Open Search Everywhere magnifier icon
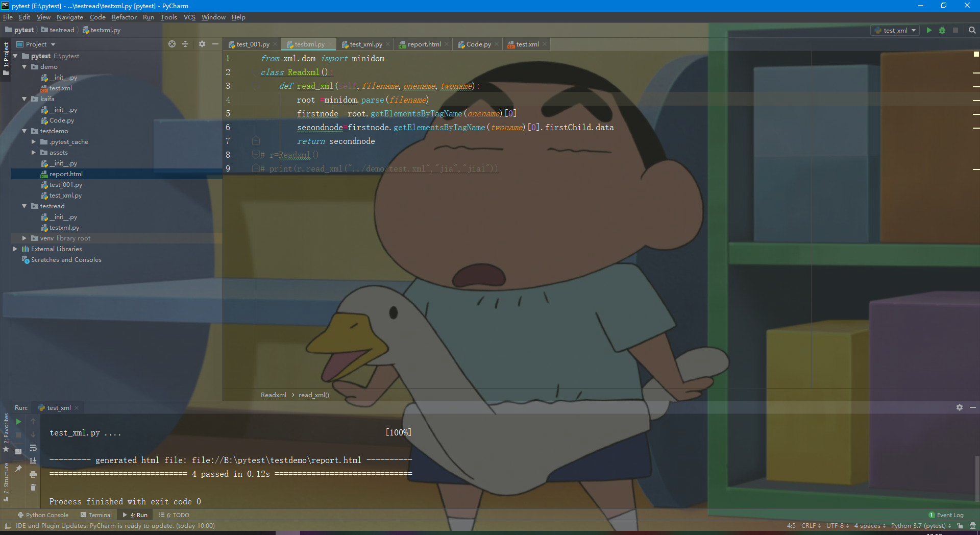980x535 pixels. click(x=972, y=30)
